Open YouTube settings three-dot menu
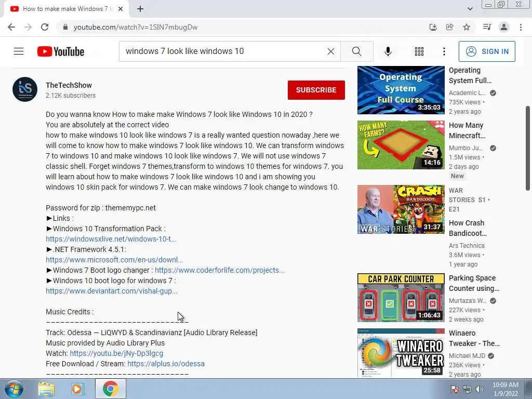 (x=444, y=51)
